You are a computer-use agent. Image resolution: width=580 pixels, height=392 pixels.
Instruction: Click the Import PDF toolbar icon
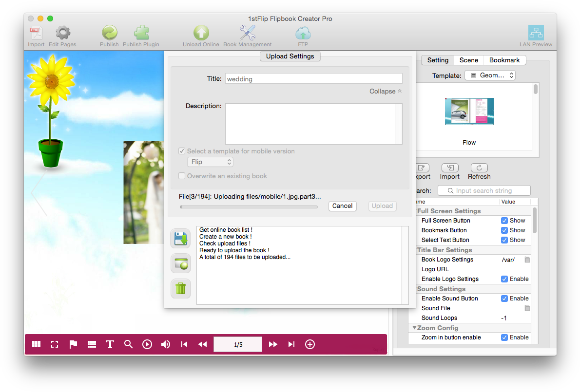pos(36,33)
